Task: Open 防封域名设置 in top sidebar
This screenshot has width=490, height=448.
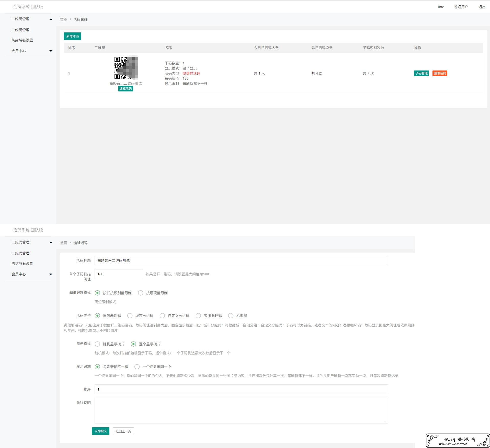Action: click(x=22, y=40)
